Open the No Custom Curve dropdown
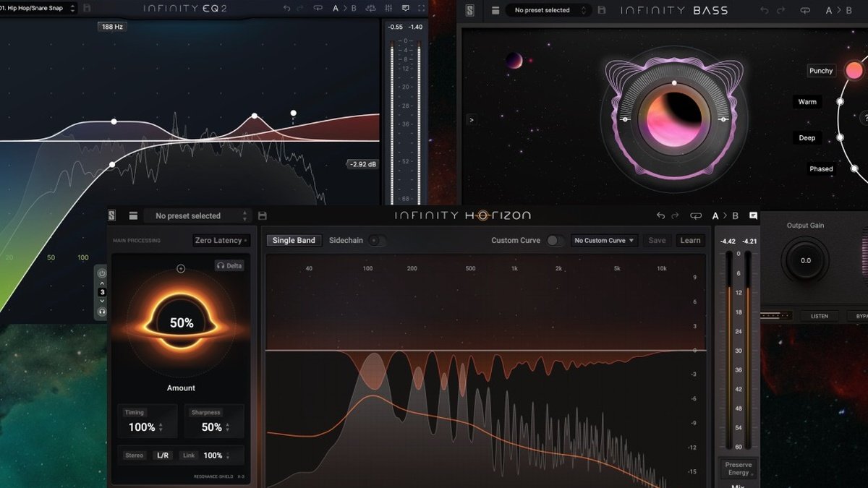The width and height of the screenshot is (868, 488). pyautogui.click(x=604, y=241)
